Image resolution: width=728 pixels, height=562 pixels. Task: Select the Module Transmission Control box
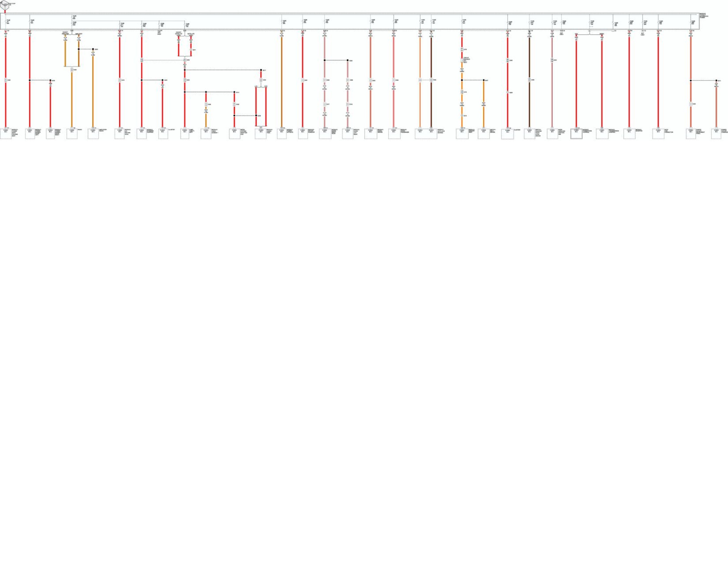pos(602,134)
